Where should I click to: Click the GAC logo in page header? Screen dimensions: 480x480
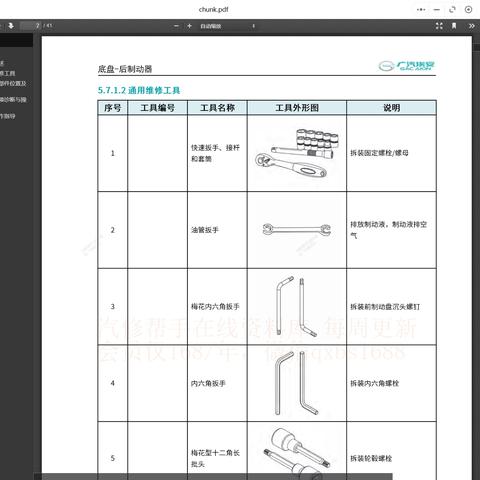click(407, 66)
